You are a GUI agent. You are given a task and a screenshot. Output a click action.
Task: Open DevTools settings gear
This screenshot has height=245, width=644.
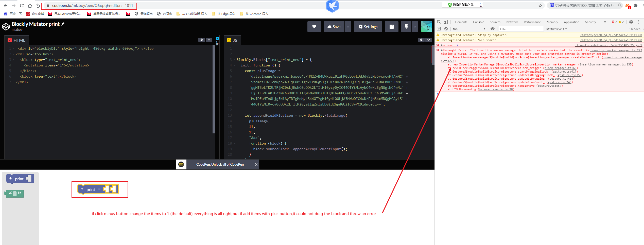631,22
